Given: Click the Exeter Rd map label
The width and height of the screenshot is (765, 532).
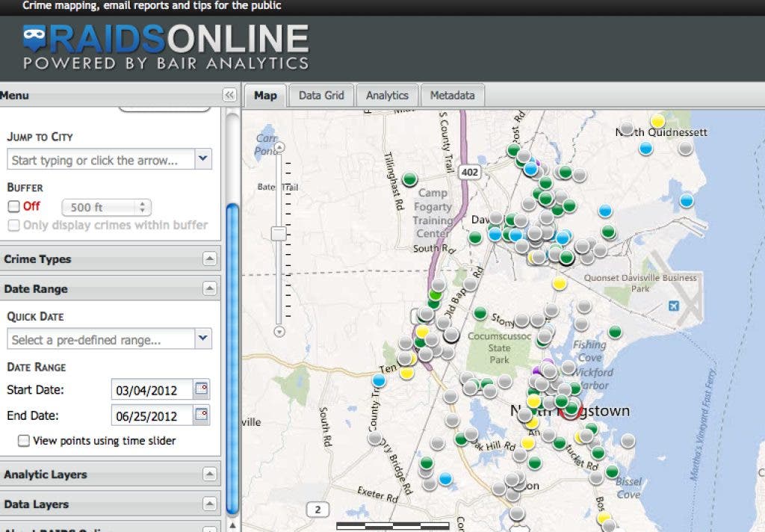Looking at the screenshot, I should coord(377,494).
